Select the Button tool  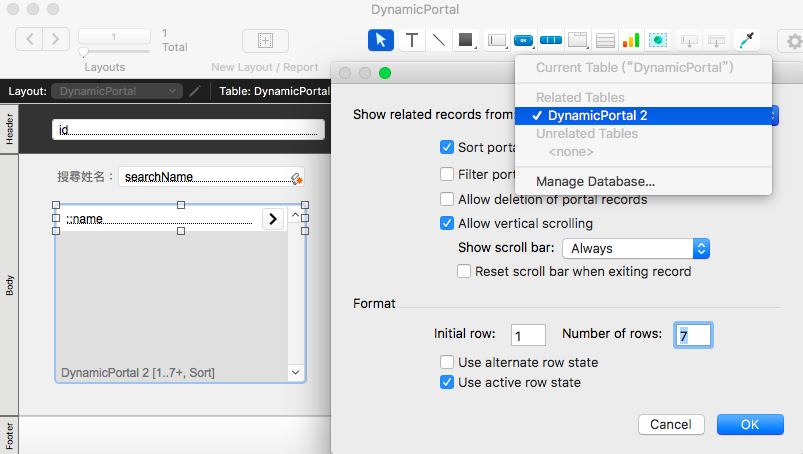click(x=523, y=40)
